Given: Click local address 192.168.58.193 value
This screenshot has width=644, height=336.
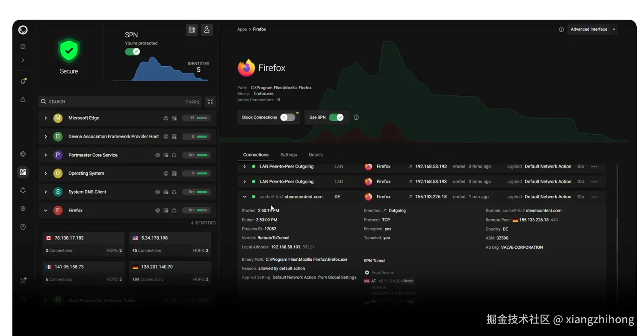Looking at the screenshot, I should pyautogui.click(x=286, y=247).
